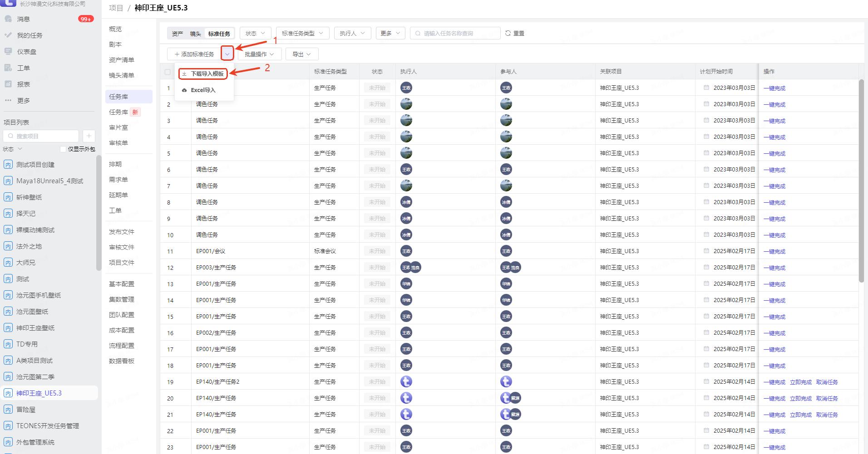Viewport: 868px width, 454px height.
Task: Open the 消息 messages icon in sidebar
Action: (x=8, y=19)
